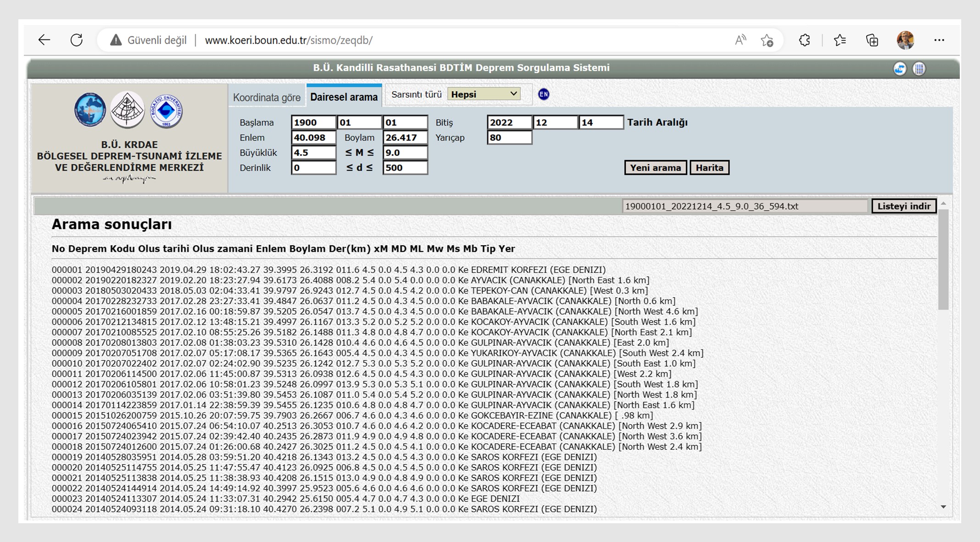Go back with the browser back arrow
Viewport: 980px width, 542px height.
click(x=44, y=40)
